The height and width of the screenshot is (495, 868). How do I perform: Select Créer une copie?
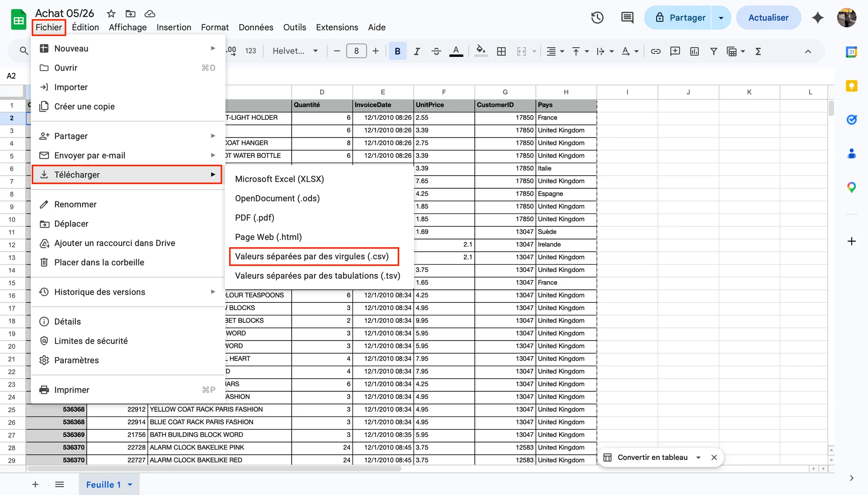[x=128, y=107]
